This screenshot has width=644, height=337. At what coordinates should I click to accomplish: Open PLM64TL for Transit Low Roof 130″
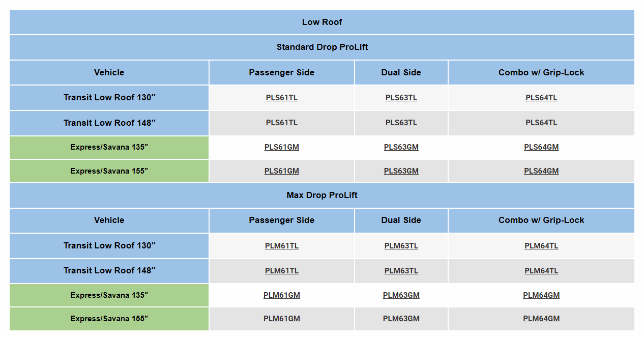pos(541,246)
